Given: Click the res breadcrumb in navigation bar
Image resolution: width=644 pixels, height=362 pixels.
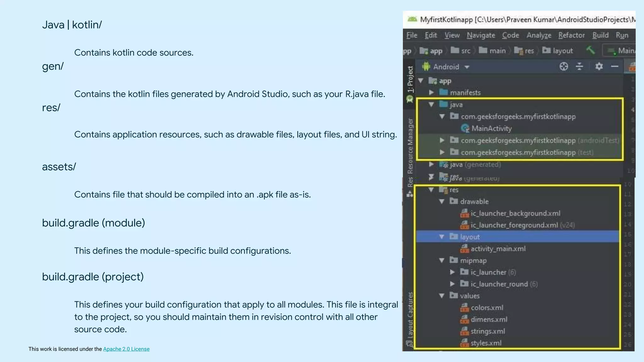Looking at the screenshot, I should pyautogui.click(x=529, y=51).
